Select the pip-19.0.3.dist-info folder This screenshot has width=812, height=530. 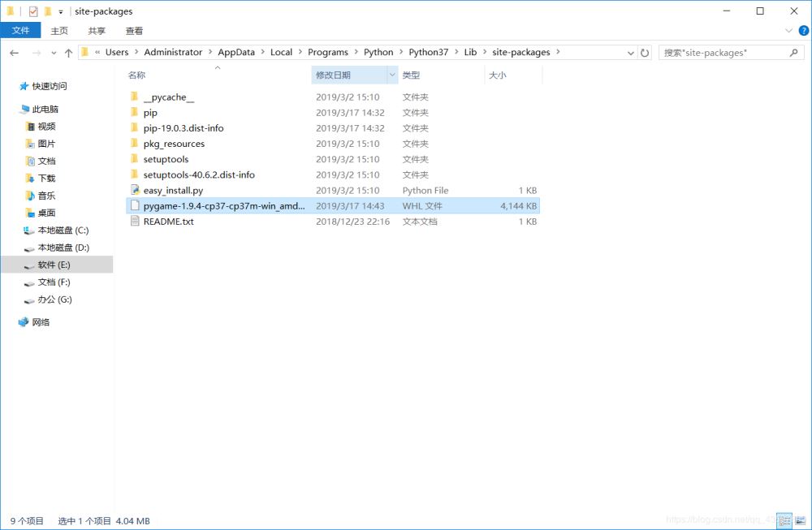184,128
